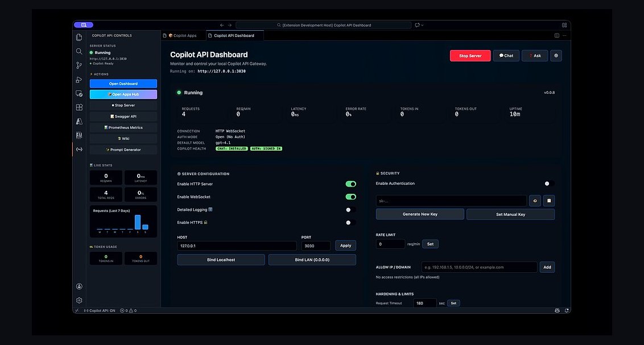Viewport: 644px width, 345px height.
Task: Click the Open Dashboard button in sidebar
Action: coord(123,84)
